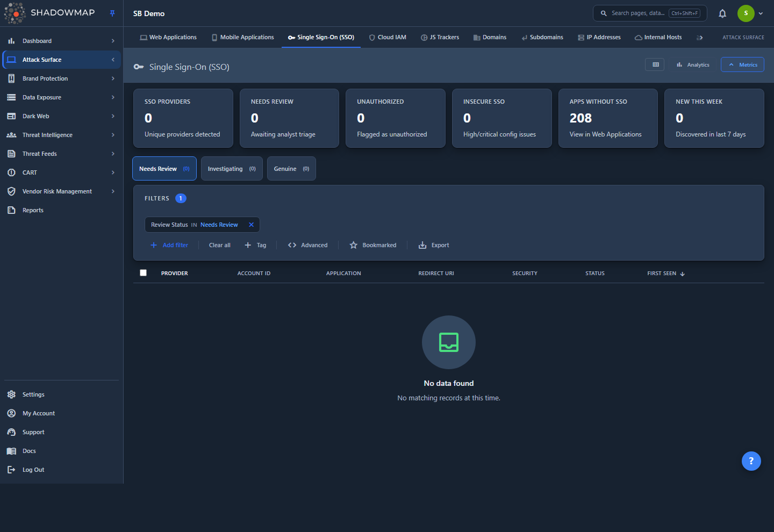Viewport: 774px width, 532px height.
Task: Select the Investigating status tab
Action: [232, 169]
